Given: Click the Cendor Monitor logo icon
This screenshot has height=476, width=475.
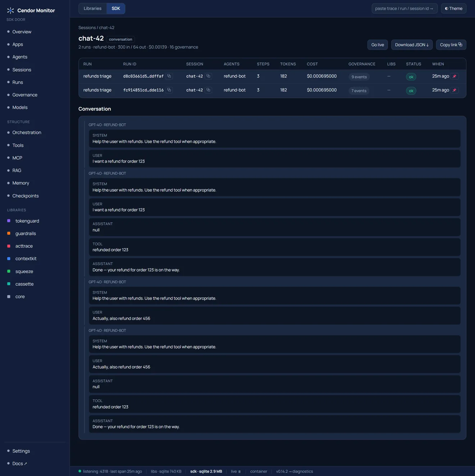Looking at the screenshot, I should (x=10, y=10).
